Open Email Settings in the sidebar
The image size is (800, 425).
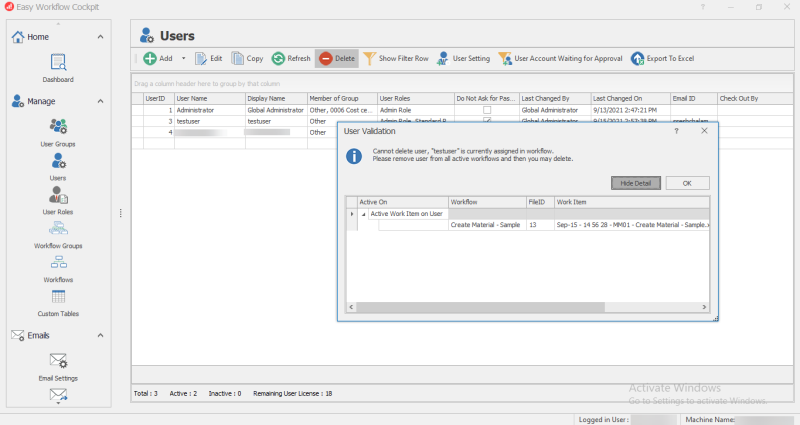pyautogui.click(x=58, y=362)
